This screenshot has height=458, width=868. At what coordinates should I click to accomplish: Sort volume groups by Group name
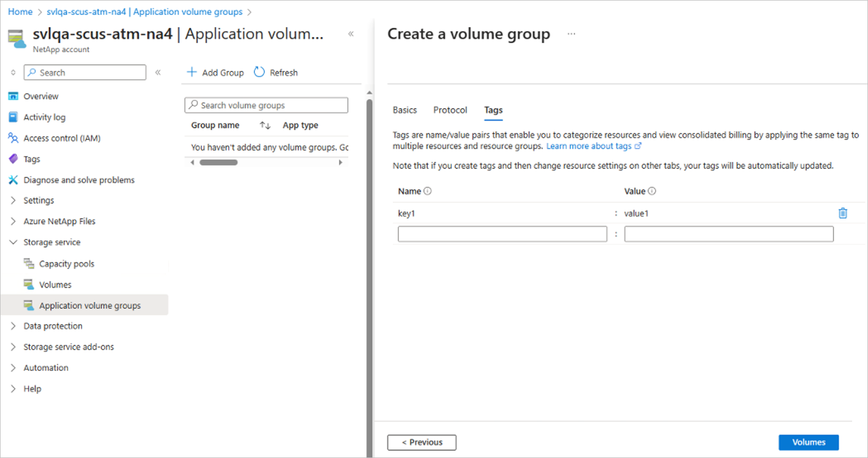265,125
